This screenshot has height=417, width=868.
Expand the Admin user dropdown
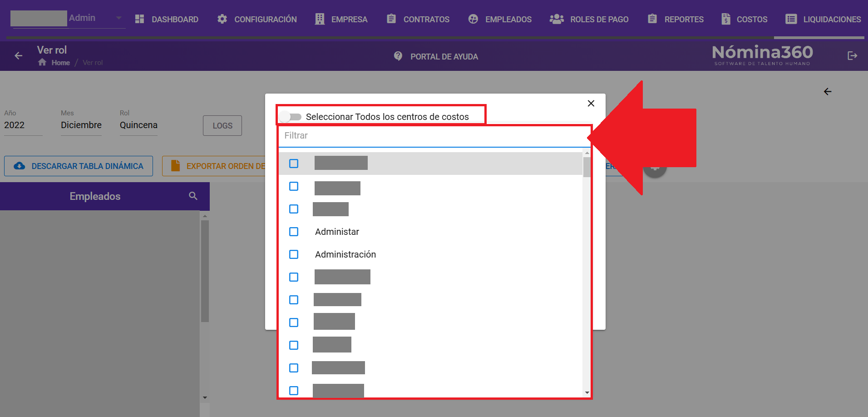118,18
